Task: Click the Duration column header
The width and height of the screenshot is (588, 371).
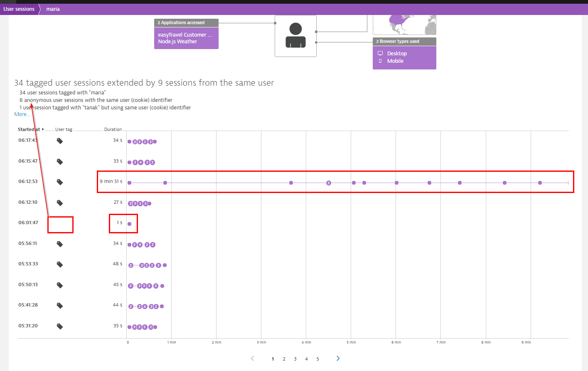Action: tap(113, 129)
